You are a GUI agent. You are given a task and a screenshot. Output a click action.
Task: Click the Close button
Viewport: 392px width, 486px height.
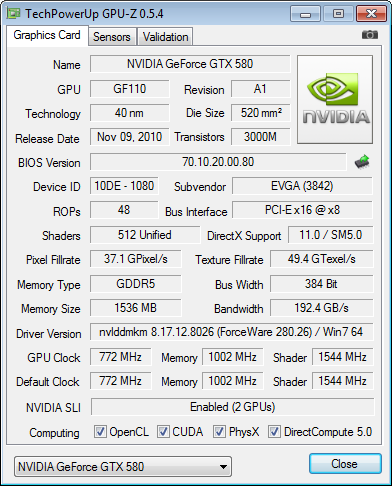pos(345,464)
